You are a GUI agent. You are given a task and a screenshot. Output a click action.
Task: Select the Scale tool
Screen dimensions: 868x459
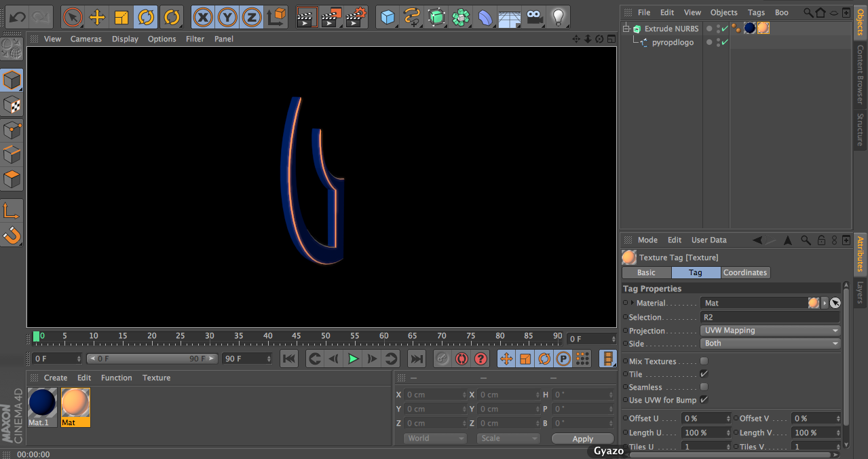tap(121, 17)
